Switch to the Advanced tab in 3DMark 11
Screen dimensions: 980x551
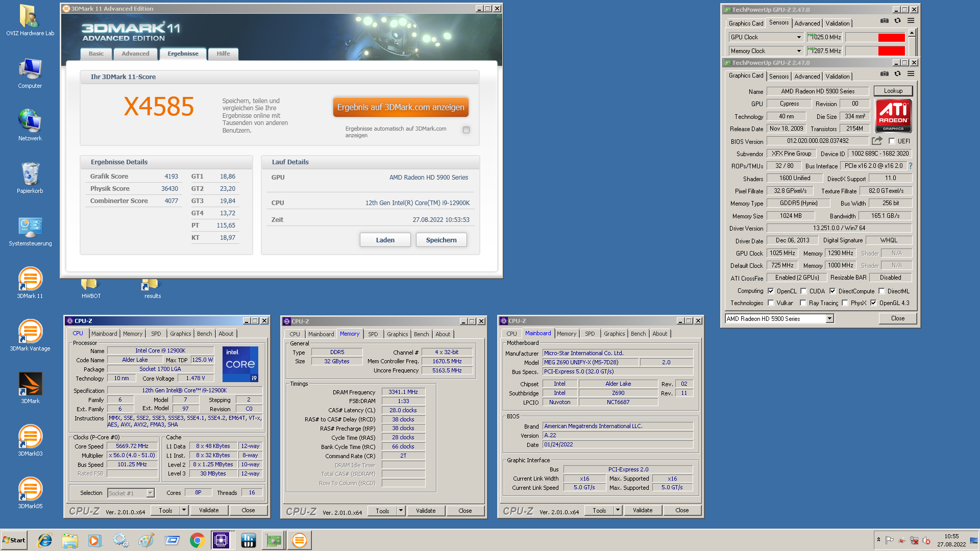pyautogui.click(x=135, y=54)
